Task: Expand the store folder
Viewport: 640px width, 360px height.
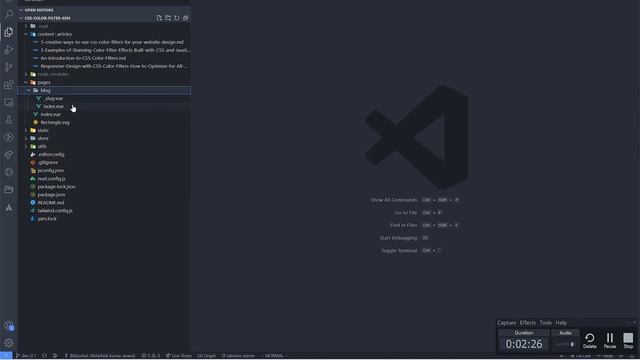Action: [x=26, y=138]
